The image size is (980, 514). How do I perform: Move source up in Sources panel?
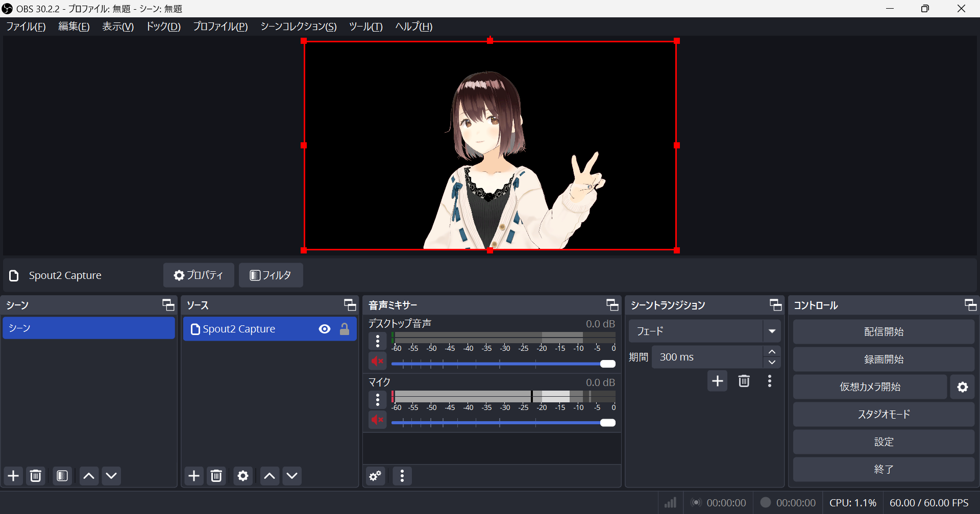click(269, 476)
